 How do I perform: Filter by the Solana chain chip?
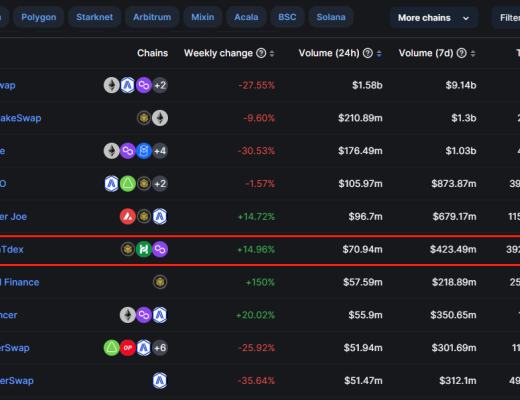331,17
